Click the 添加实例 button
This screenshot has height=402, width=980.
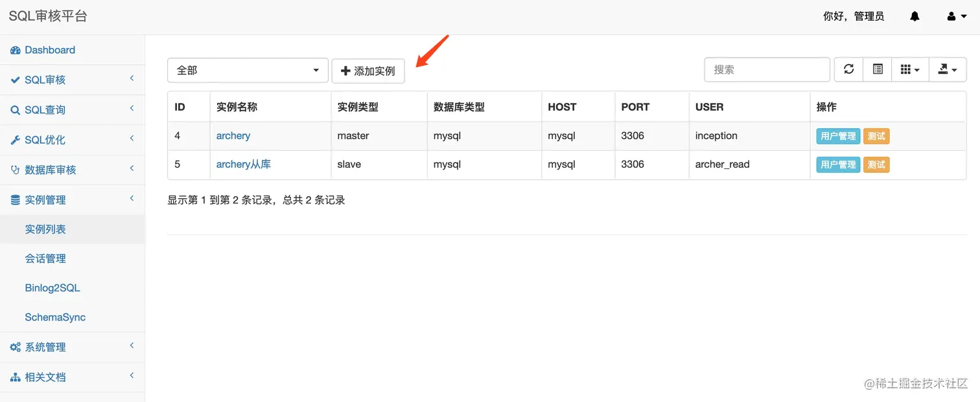368,71
